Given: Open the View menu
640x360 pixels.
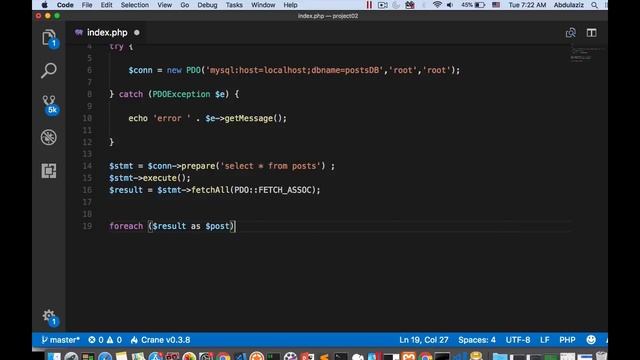Looking at the screenshot, I should point(164,5).
